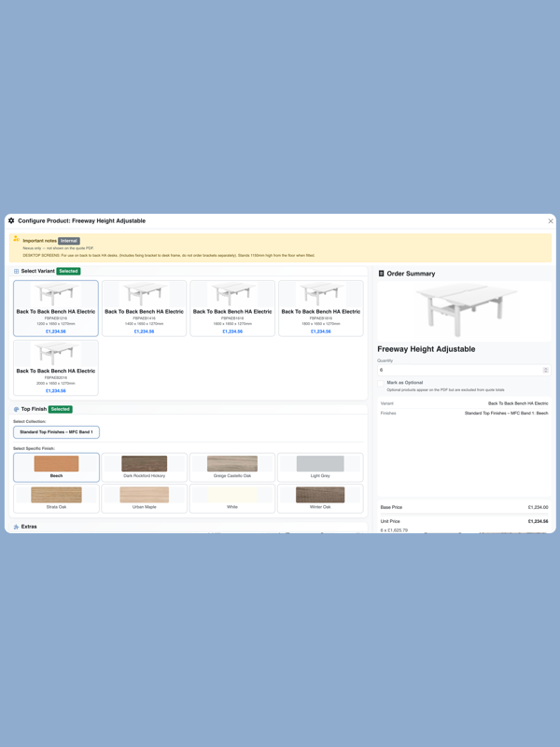Click the grid icon beside Select Variant
Screen dimensions: 560x747
[16, 272]
